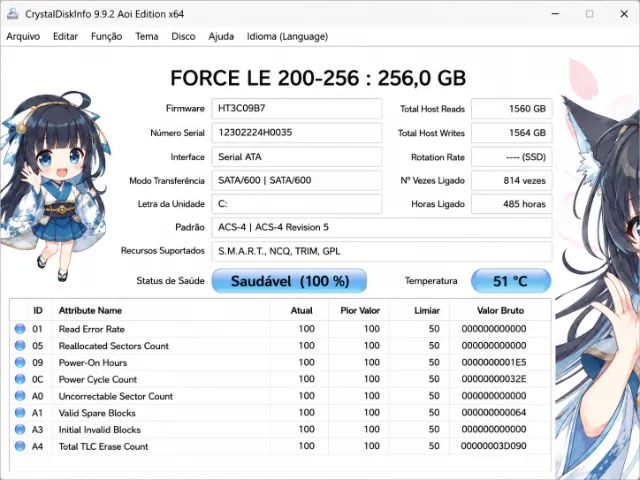Select the Initial Invalid Blocks attribute name
The image size is (640, 480).
click(100, 429)
